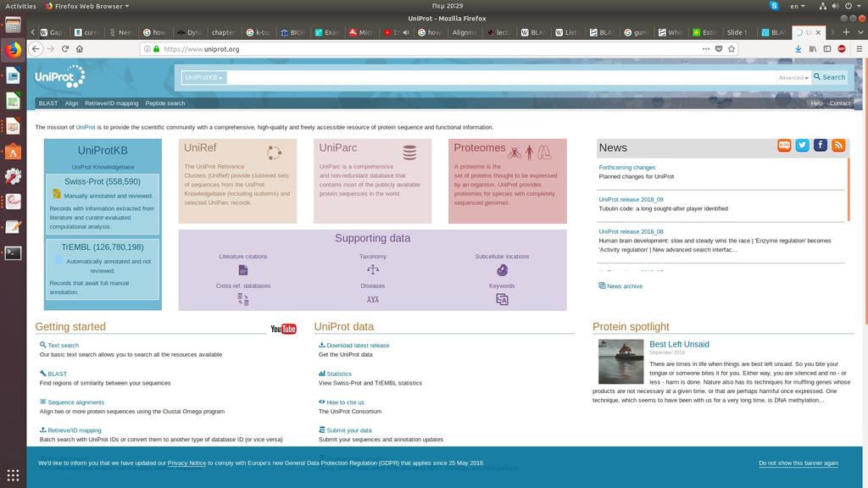Save page to Pocket
Screen dimensions: 868x488
719,48
